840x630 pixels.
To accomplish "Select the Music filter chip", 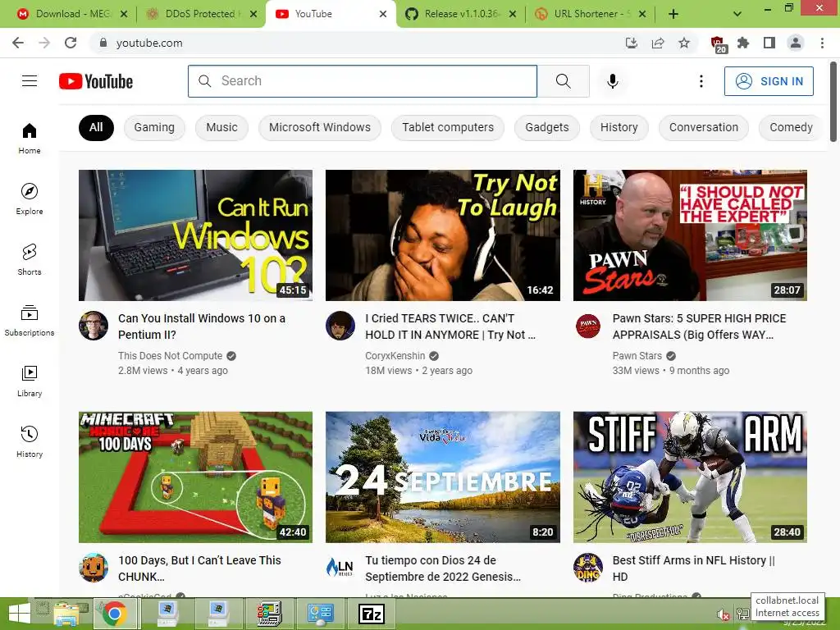I will point(221,127).
